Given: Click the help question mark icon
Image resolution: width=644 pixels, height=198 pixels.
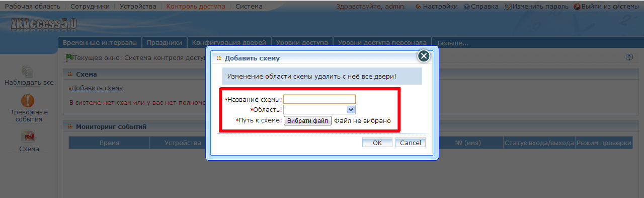Looking at the screenshot, I should coord(629,57).
